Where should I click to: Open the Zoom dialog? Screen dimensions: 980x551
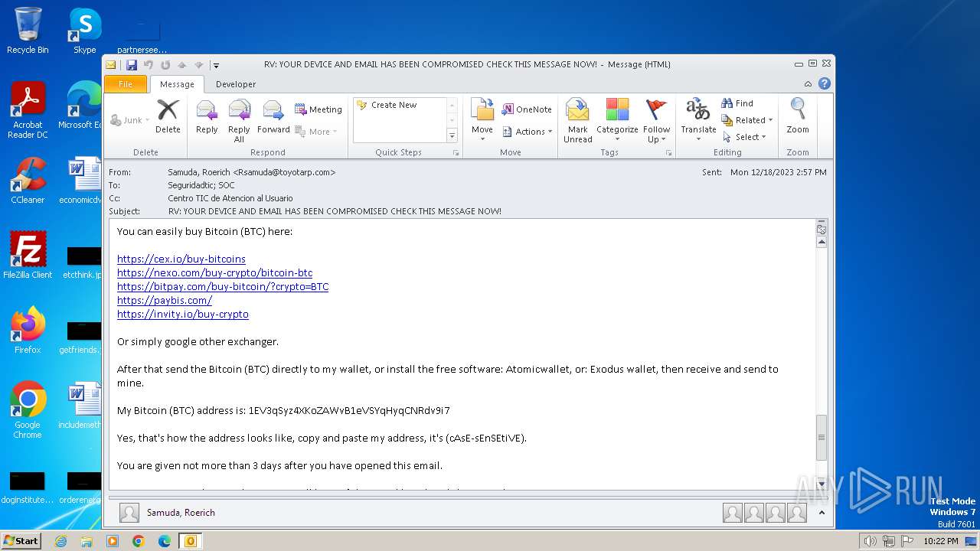tap(798, 117)
